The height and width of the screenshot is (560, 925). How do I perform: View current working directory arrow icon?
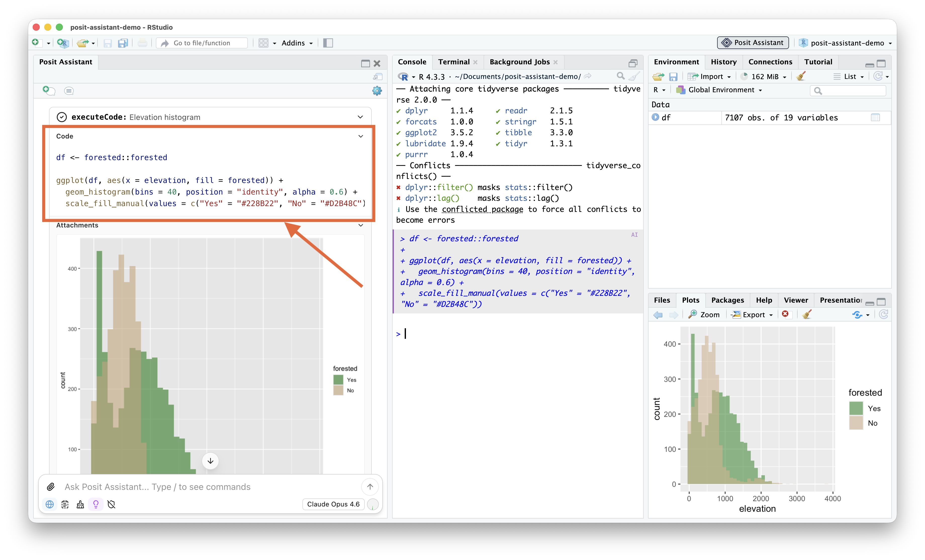[587, 76]
